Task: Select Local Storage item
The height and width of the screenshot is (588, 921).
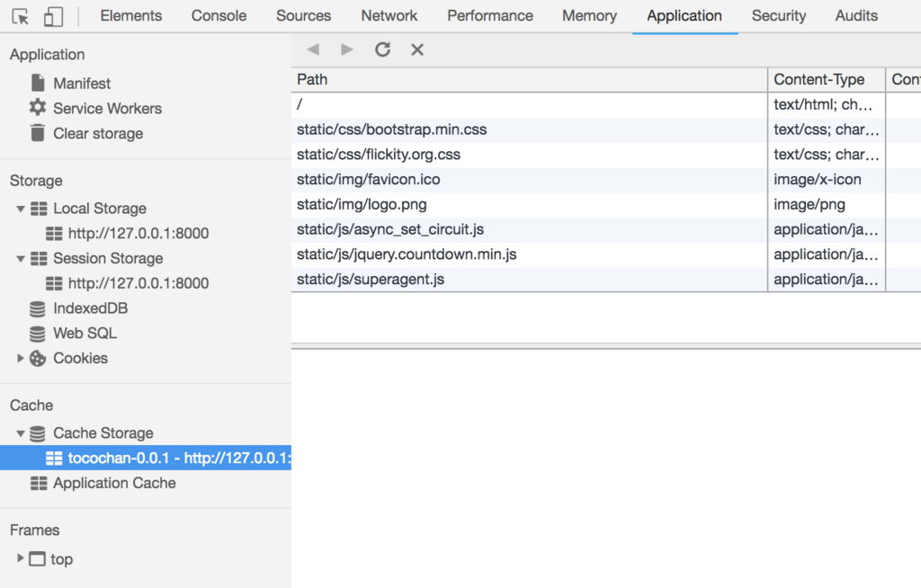Action: (99, 209)
